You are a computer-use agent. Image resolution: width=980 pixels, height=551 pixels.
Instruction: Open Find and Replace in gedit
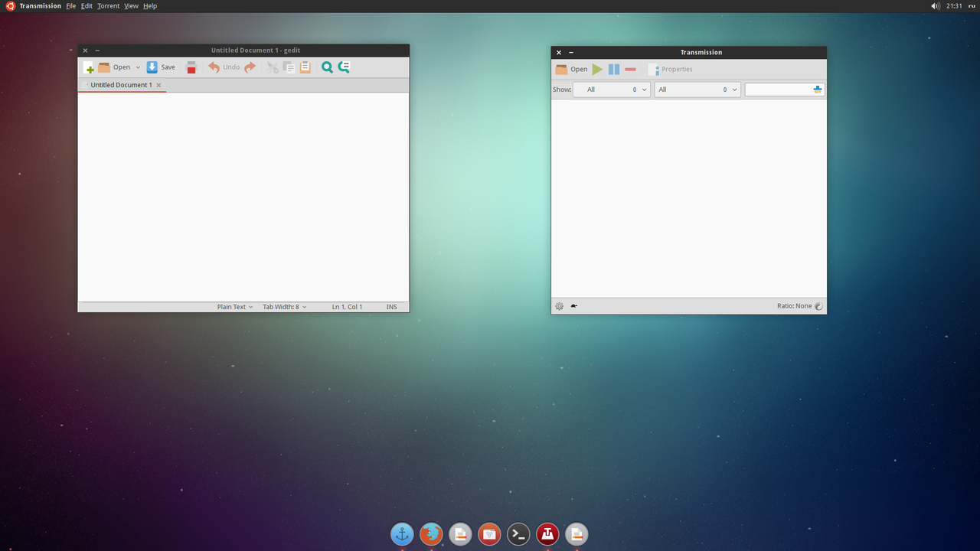344,67
